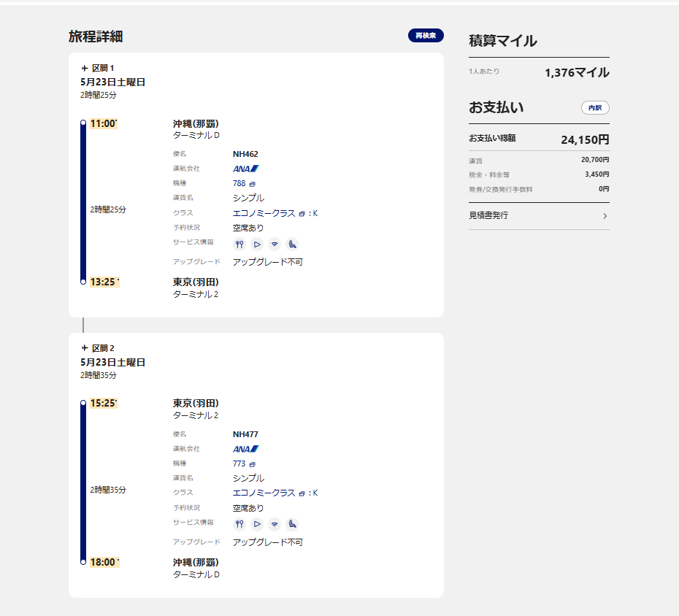Screen dimensions: 679x616
Task: Click the Wi-Fi service icon for NH477
Action: (x=275, y=524)
